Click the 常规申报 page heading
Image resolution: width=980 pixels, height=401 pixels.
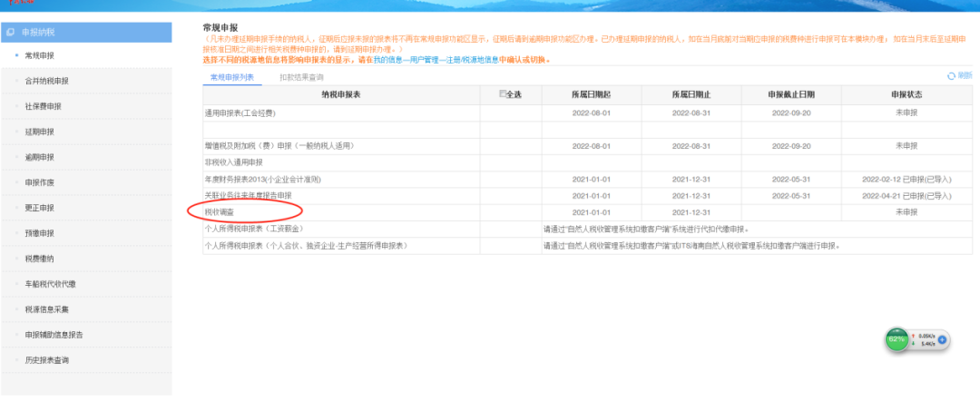coord(220,28)
